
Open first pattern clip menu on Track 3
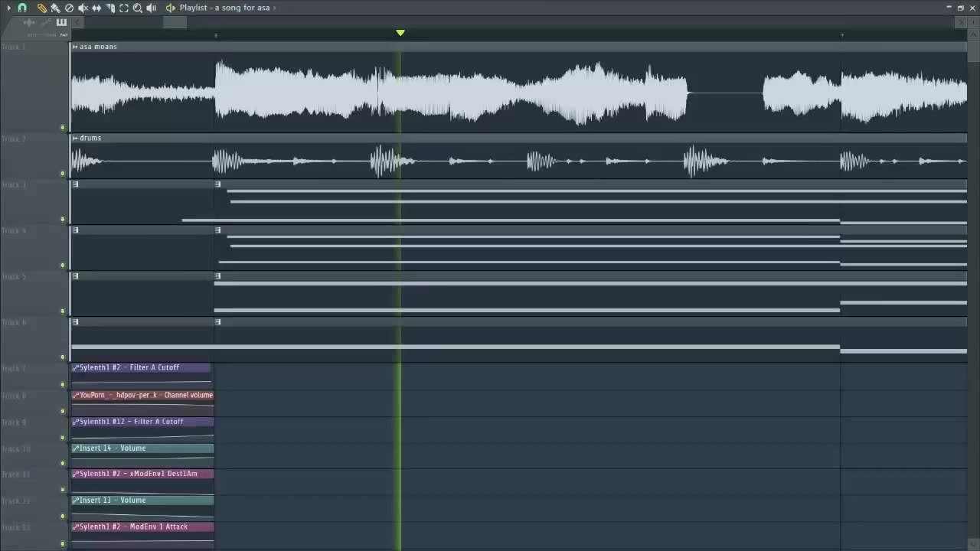75,184
